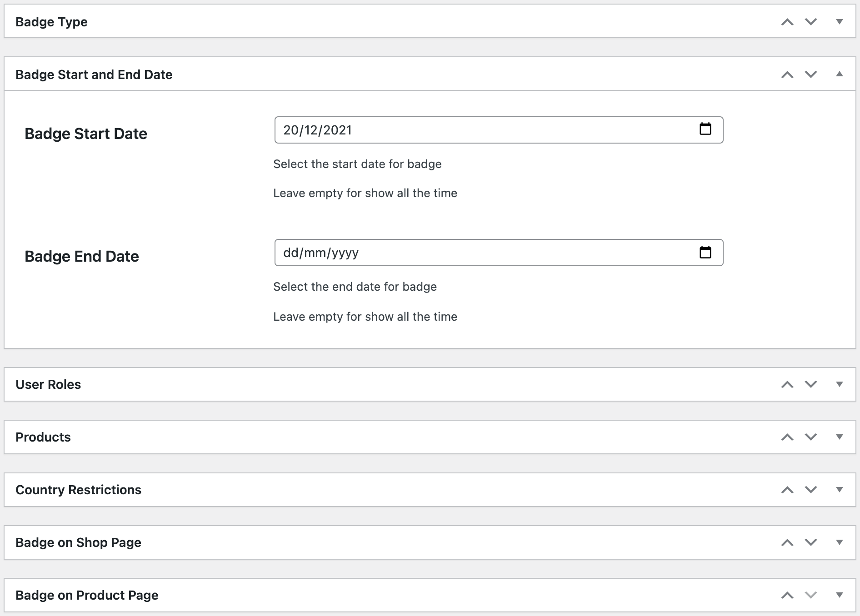Click the Badge Start Date label
Viewport: 860px width, 616px height.
[86, 133]
